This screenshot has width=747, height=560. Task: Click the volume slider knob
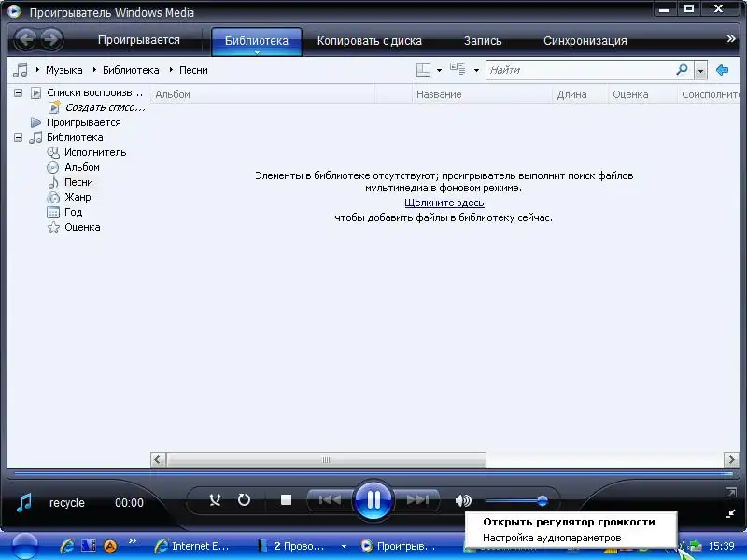[x=542, y=501]
